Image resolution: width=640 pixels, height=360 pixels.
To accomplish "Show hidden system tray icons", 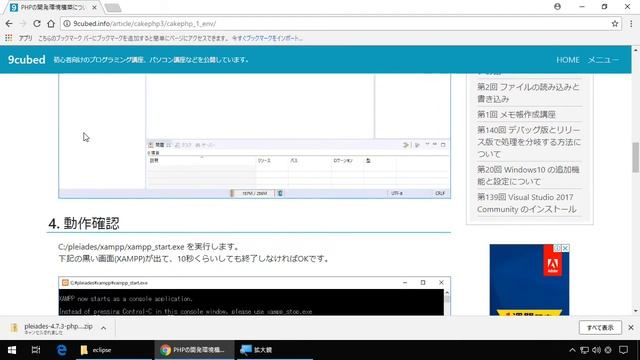I will click(x=572, y=350).
